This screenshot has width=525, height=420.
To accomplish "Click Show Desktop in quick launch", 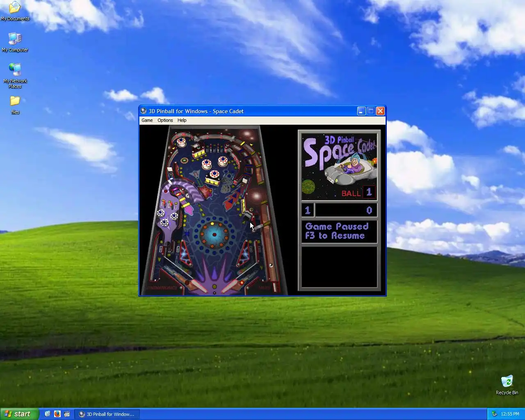I will pos(47,414).
